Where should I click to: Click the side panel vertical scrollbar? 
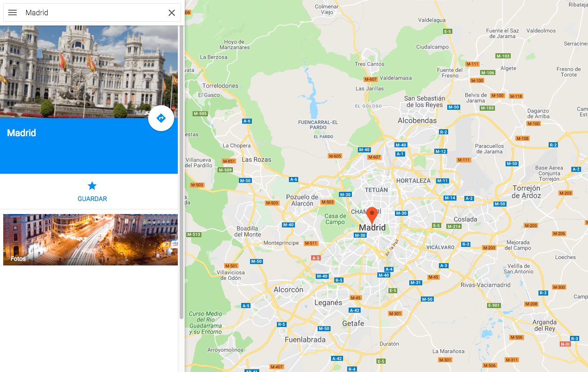181,171
